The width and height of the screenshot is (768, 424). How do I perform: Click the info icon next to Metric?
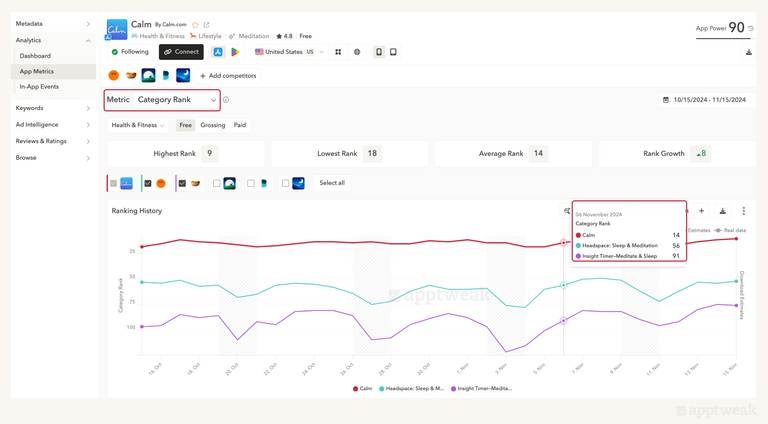click(226, 100)
